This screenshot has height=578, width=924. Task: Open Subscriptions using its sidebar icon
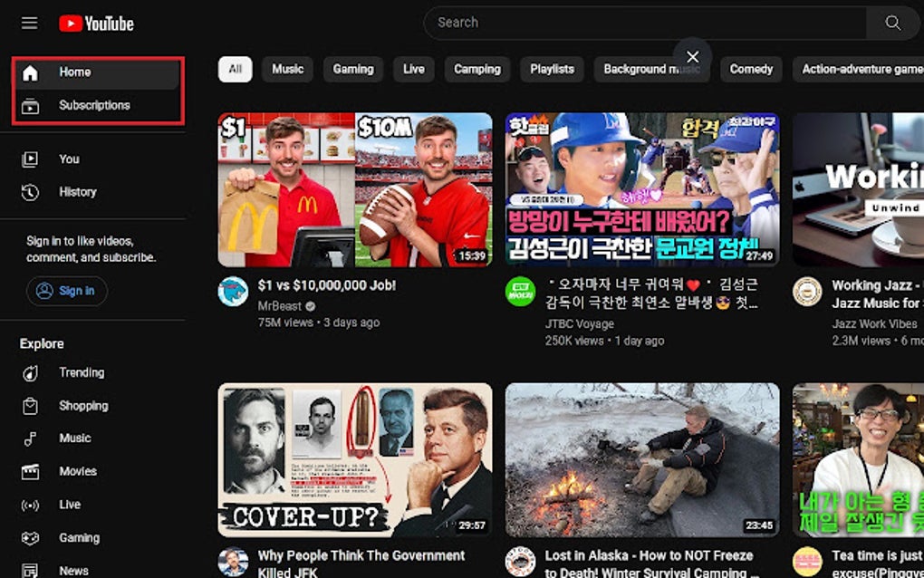pos(32,105)
